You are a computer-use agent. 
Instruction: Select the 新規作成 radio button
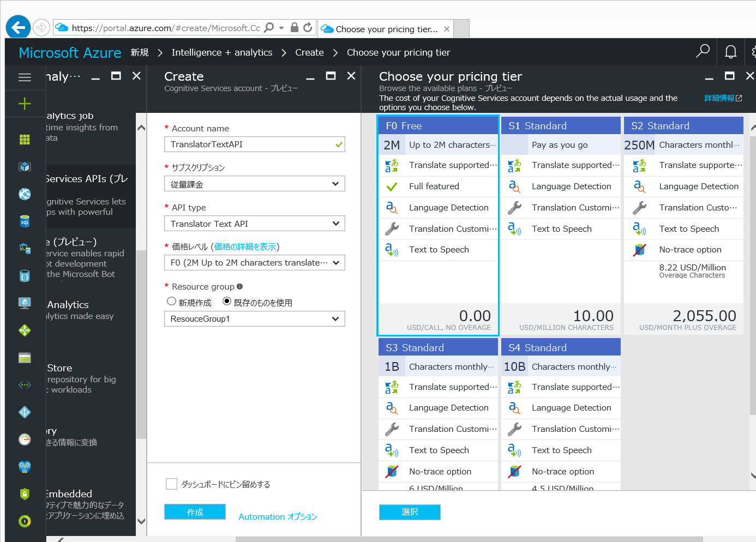tap(171, 302)
